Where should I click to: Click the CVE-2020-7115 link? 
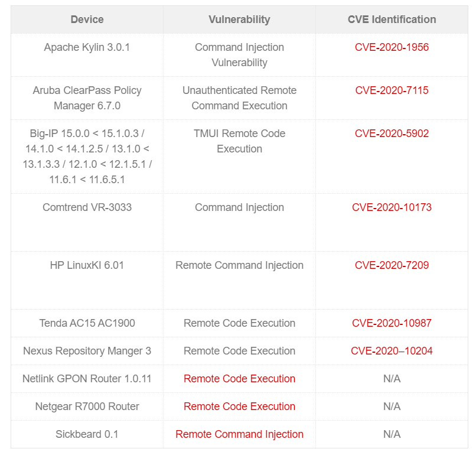coord(392,90)
